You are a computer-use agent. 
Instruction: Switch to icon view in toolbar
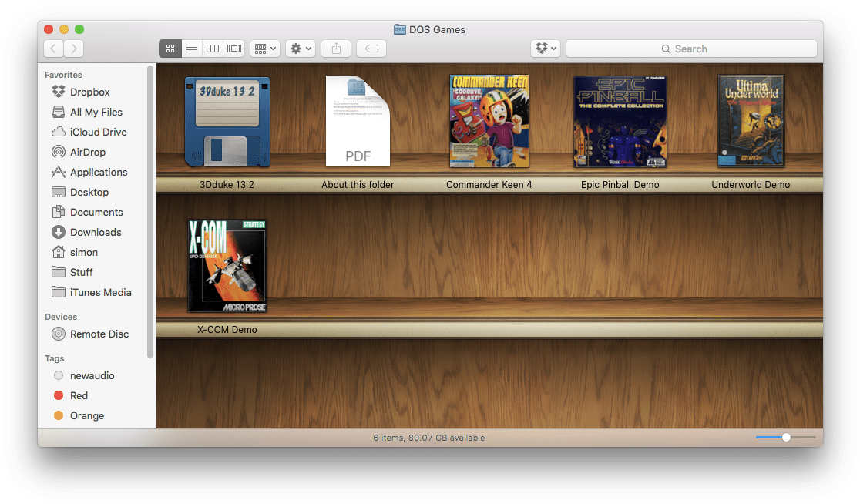[170, 48]
